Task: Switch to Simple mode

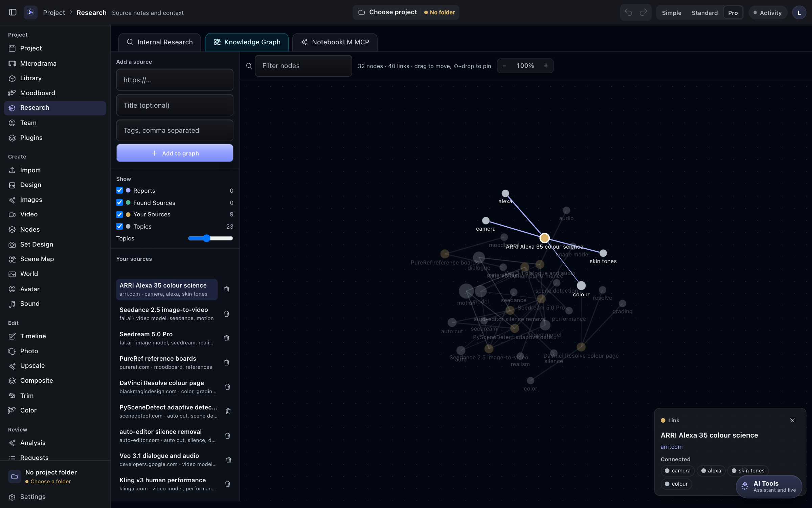Action: point(672,13)
